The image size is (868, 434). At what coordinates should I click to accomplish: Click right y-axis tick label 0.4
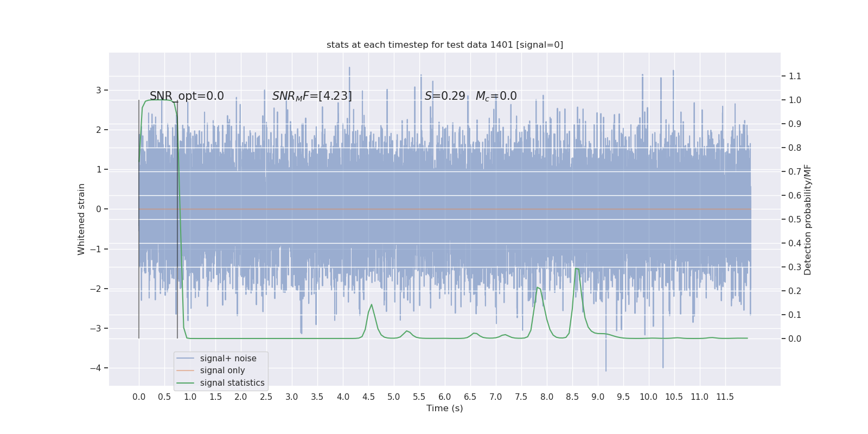[x=795, y=243]
